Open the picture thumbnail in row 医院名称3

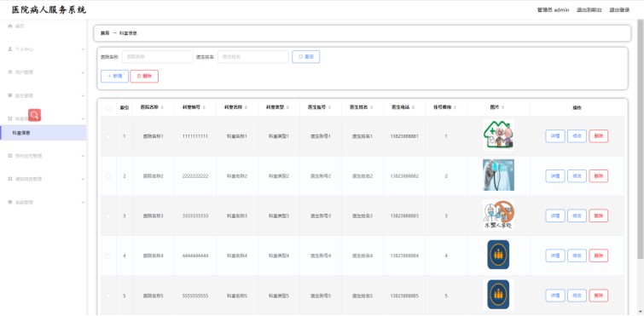point(498,215)
